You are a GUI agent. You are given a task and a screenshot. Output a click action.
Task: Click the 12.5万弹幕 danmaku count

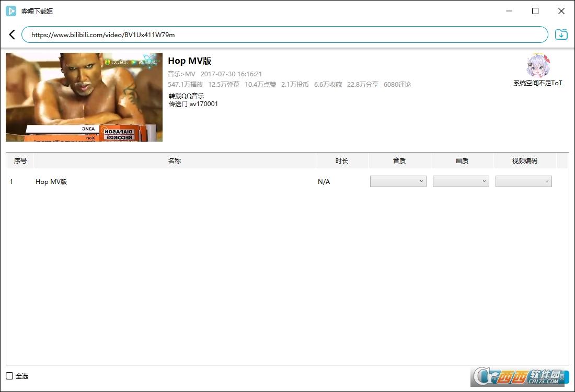(x=224, y=84)
